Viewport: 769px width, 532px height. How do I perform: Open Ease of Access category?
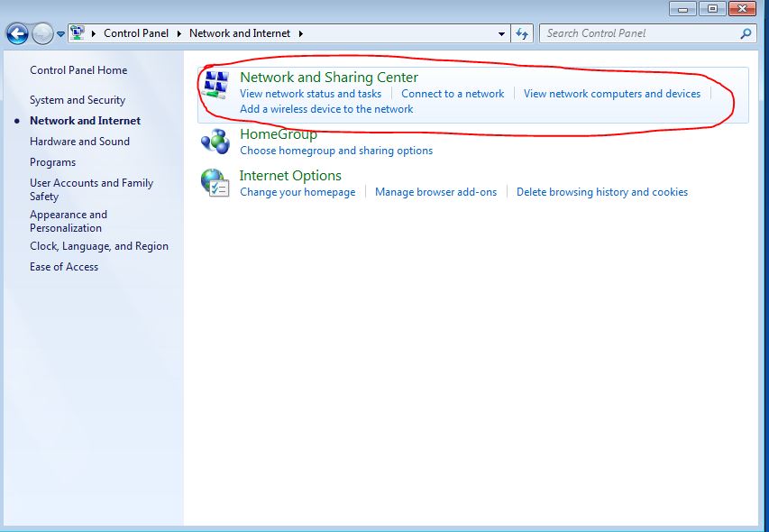(x=64, y=267)
